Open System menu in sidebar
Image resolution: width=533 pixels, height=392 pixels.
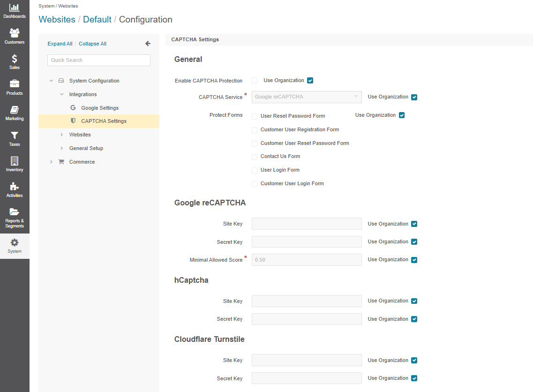15,246
